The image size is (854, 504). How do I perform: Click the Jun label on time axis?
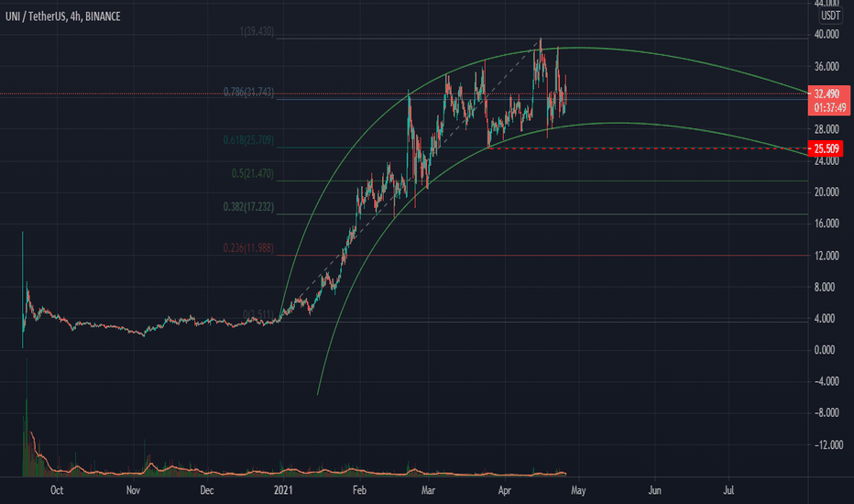tap(654, 490)
